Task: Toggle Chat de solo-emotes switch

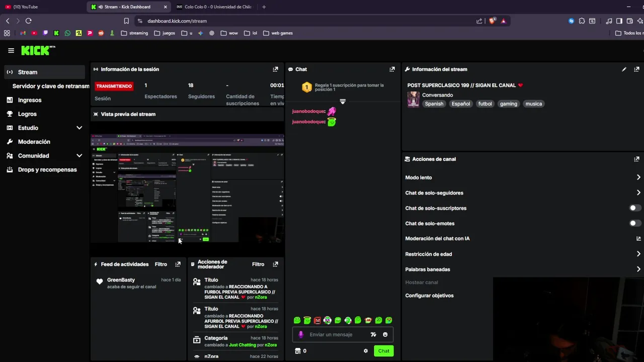Action: (635, 223)
